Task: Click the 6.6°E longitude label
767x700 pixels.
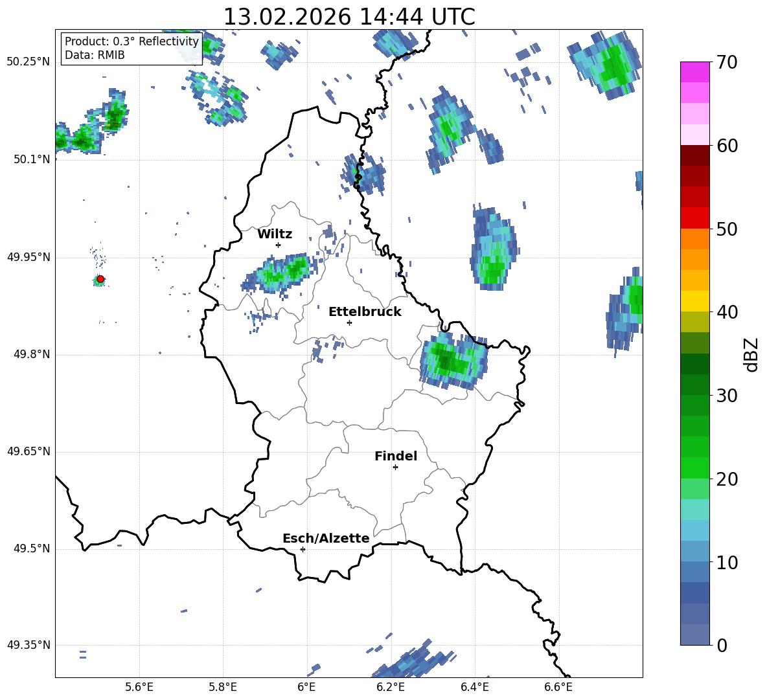Action: (x=558, y=687)
